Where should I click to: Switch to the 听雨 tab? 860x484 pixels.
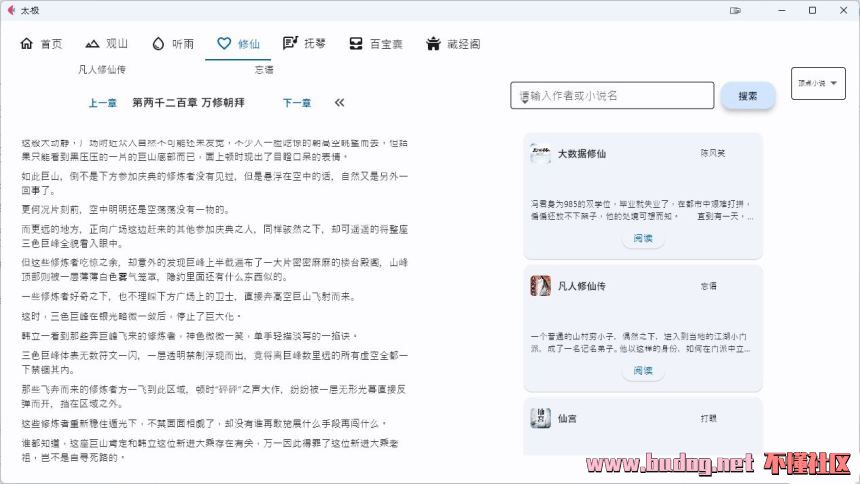tap(173, 44)
